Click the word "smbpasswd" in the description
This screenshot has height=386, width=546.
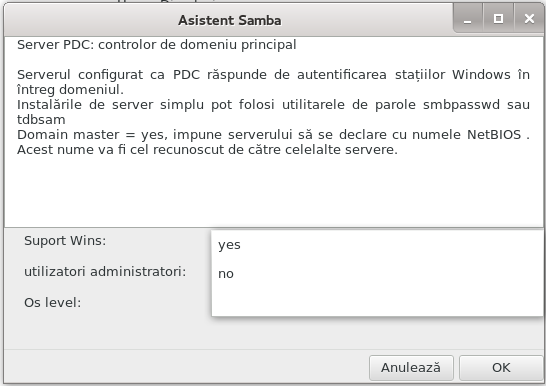(x=461, y=105)
